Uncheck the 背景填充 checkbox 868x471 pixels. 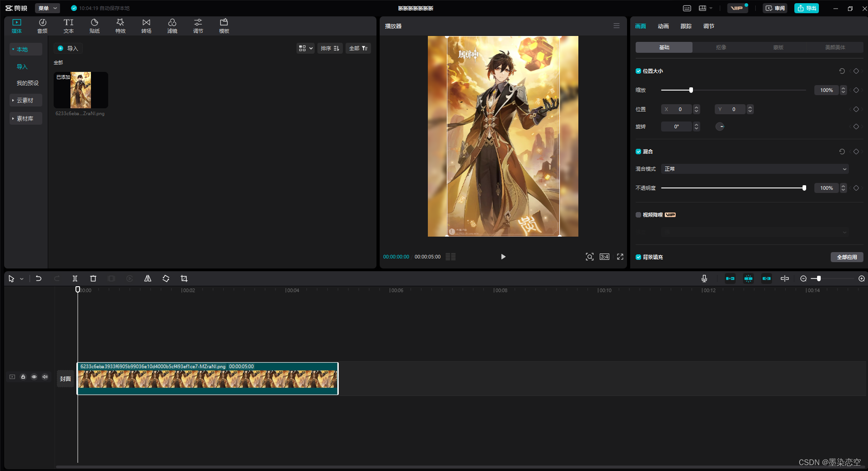pos(638,257)
